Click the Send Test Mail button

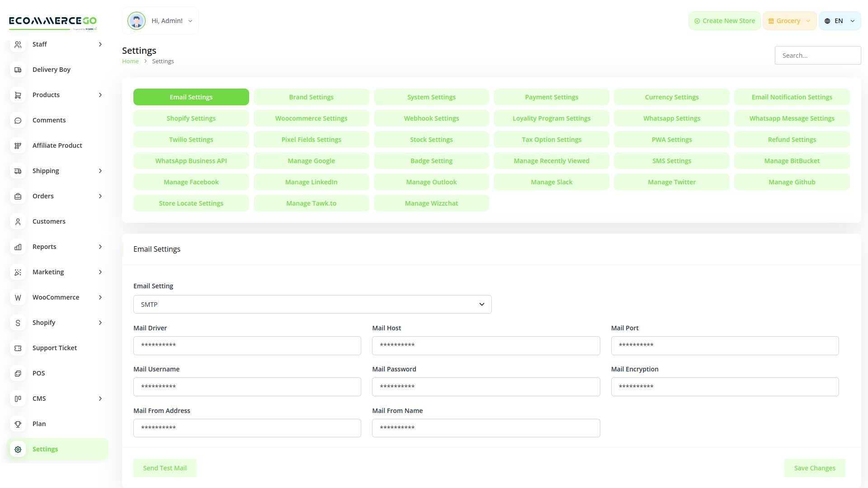[x=165, y=468]
